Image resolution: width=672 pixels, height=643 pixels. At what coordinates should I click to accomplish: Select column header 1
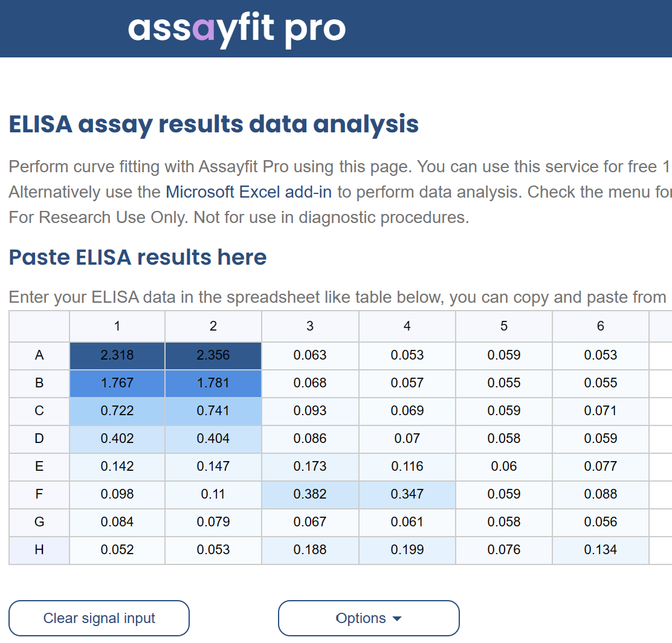117,326
